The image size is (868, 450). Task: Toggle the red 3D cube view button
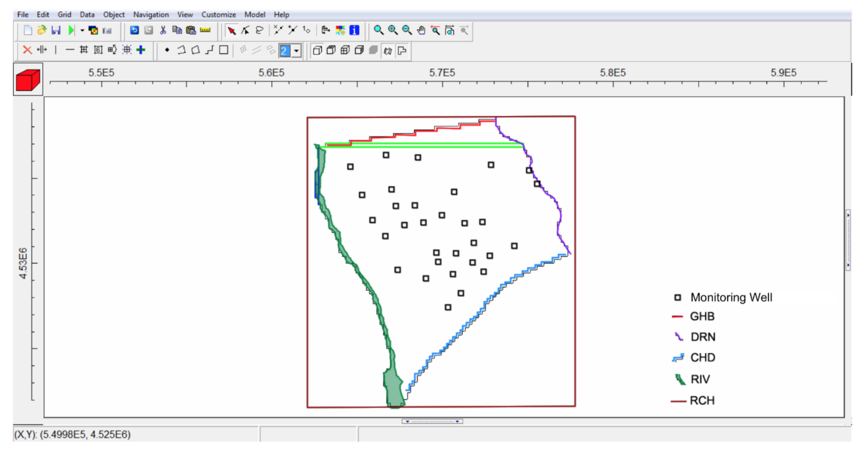28,80
